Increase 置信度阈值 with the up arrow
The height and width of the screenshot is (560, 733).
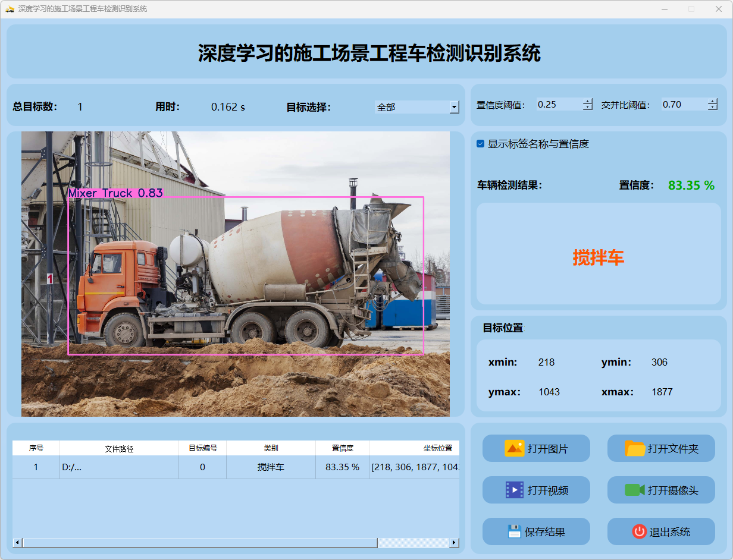click(588, 101)
